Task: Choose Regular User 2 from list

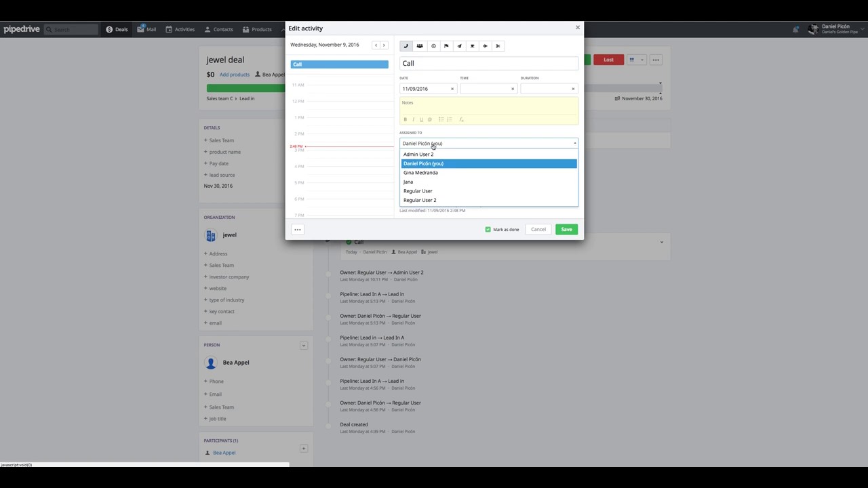Action: click(x=489, y=200)
